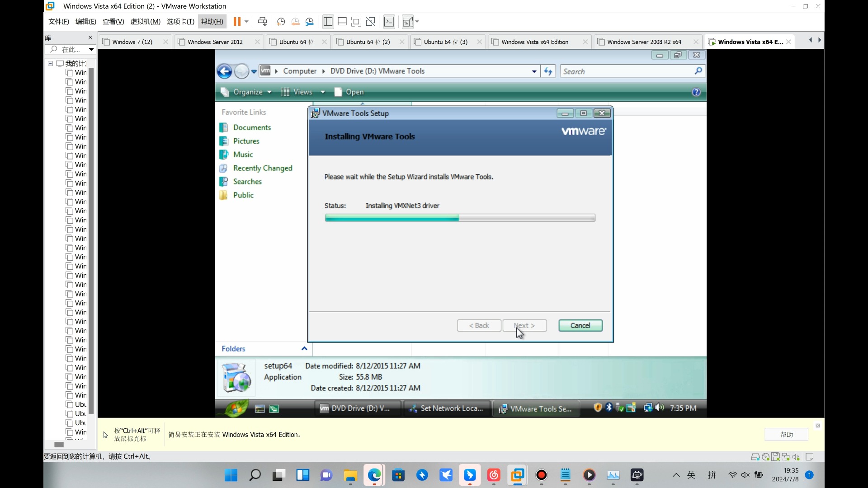Screen dimensions: 868x488
Task: Toggle the library sidebar view icon
Action: (x=328, y=22)
